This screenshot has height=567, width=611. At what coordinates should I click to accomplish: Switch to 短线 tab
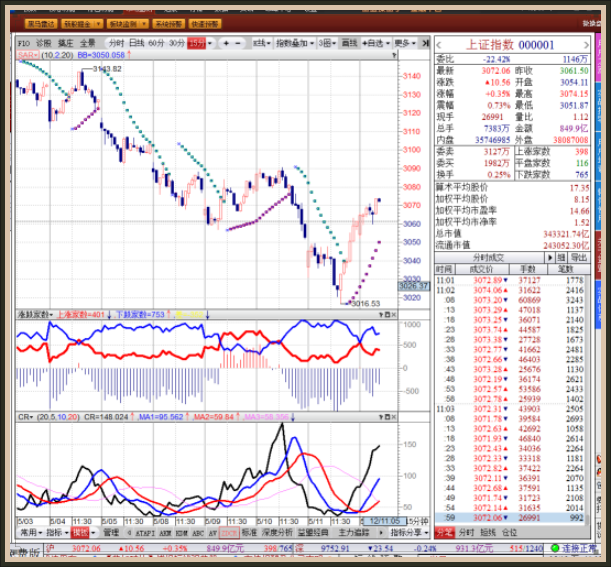pyautogui.click(x=487, y=533)
